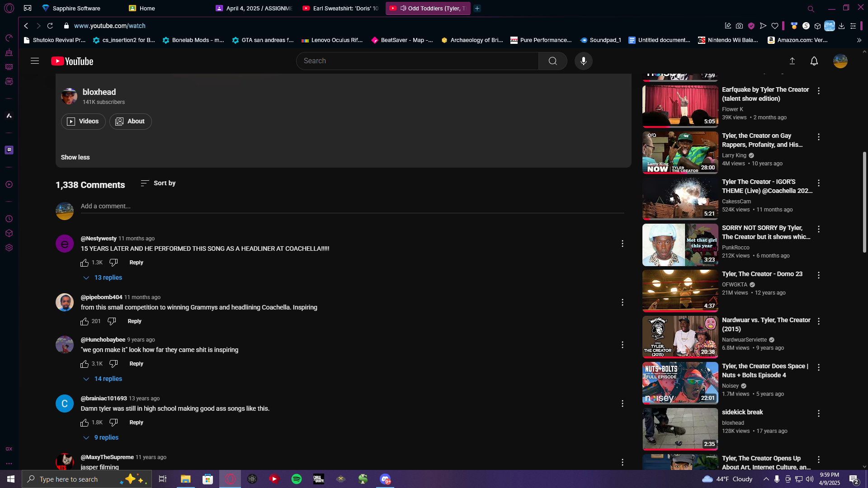
Task: Dislike the @Nestywesty comment
Action: (x=113, y=263)
